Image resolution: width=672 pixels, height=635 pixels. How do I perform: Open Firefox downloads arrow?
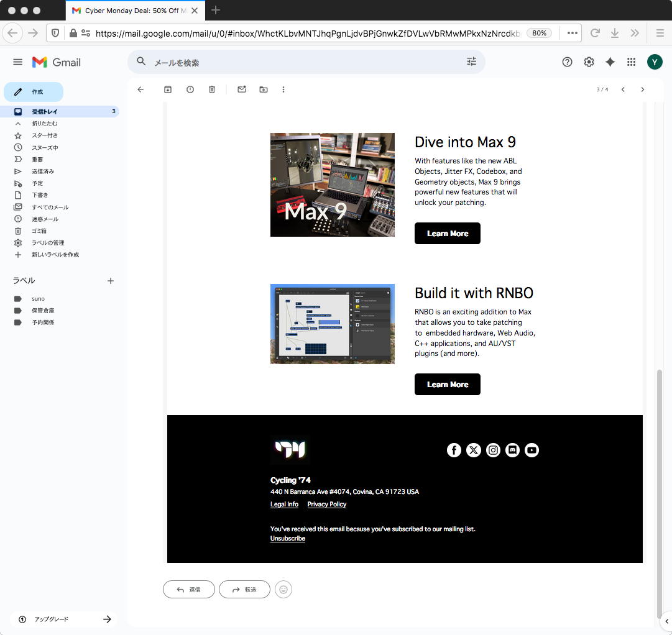tap(615, 33)
